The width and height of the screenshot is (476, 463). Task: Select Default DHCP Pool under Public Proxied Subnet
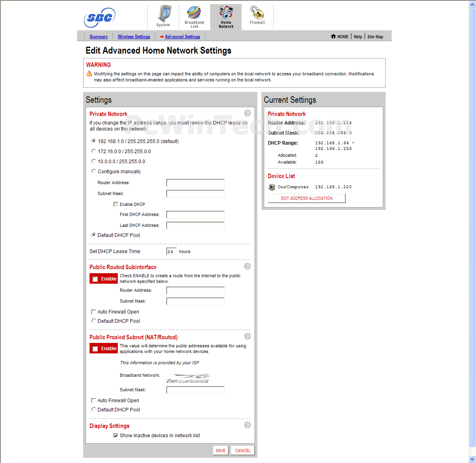click(94, 409)
